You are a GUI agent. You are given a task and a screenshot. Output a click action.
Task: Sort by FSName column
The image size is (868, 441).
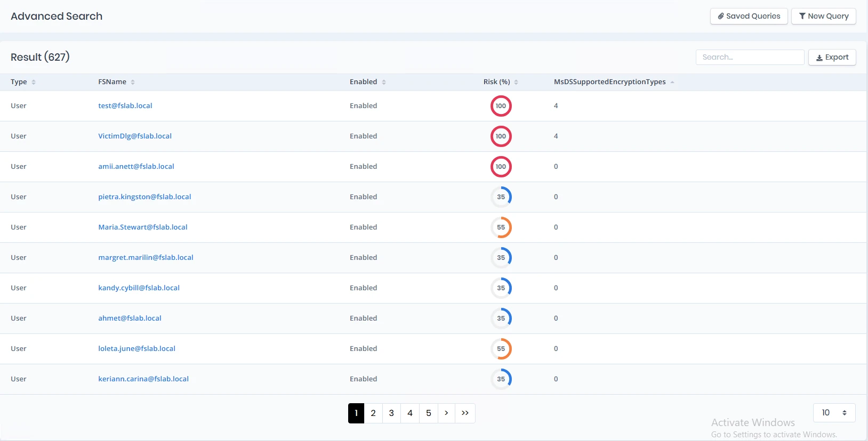[x=133, y=82]
